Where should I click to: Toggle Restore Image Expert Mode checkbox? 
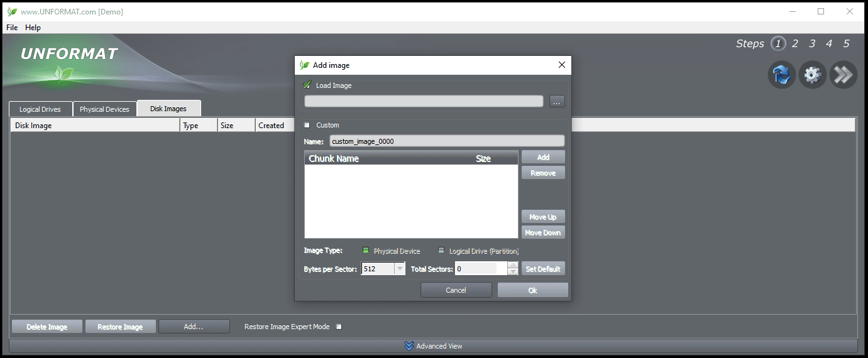(339, 327)
